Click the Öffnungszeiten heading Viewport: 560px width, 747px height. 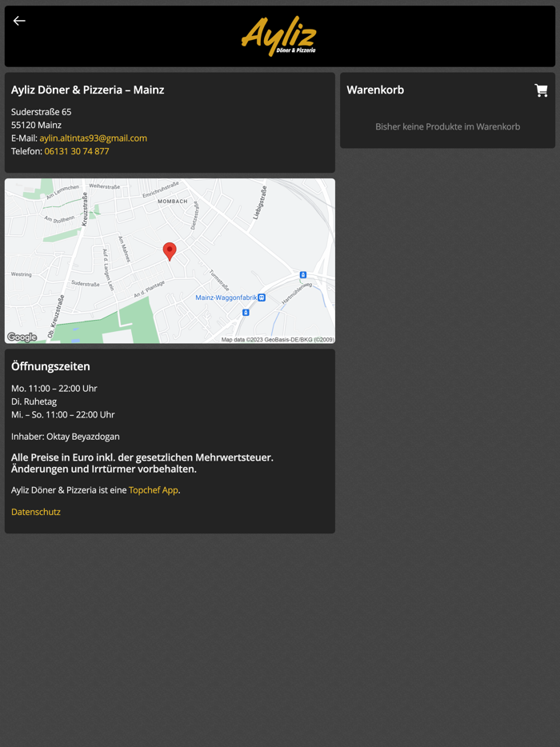pyautogui.click(x=50, y=366)
